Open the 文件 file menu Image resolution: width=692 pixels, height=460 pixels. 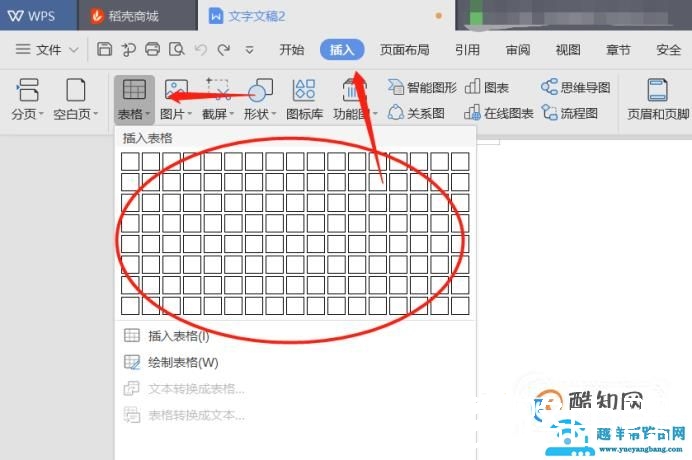click(47, 49)
